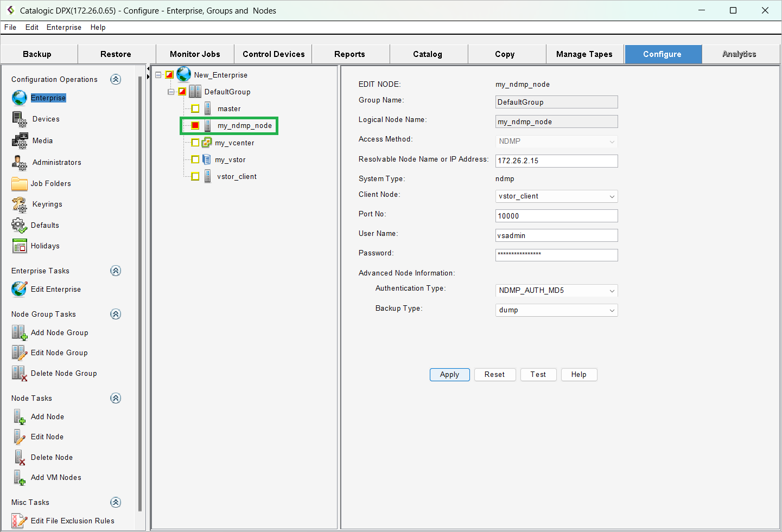
Task: Open the Media configuration icon
Action: coord(20,140)
